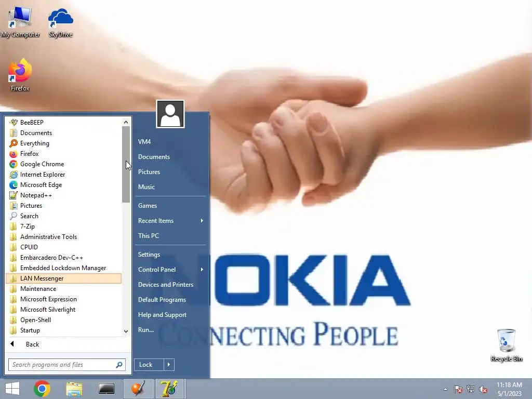532x399 pixels.
Task: Click the user account picture
Action: [x=170, y=114]
